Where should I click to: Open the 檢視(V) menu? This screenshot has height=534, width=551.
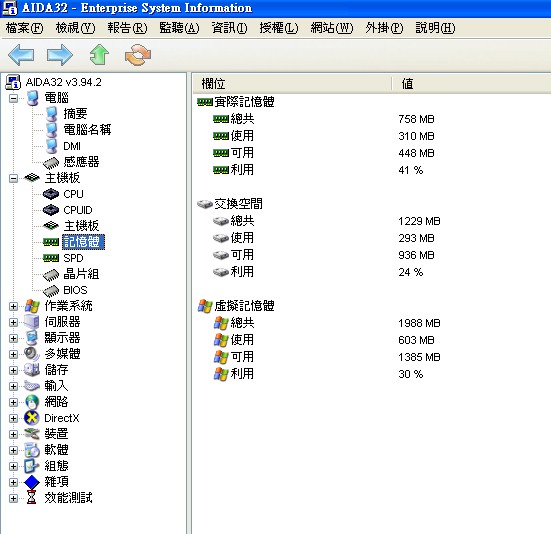coord(75,28)
